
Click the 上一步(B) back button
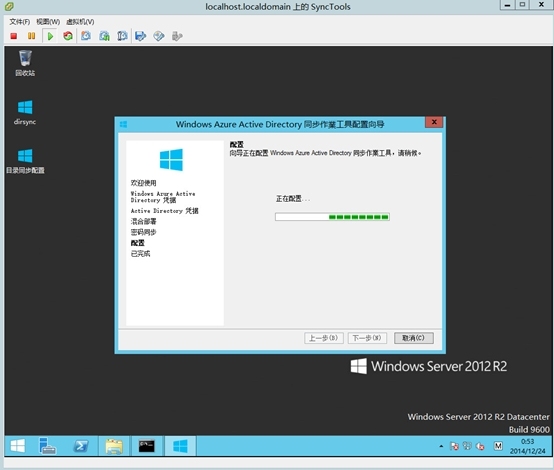click(324, 338)
